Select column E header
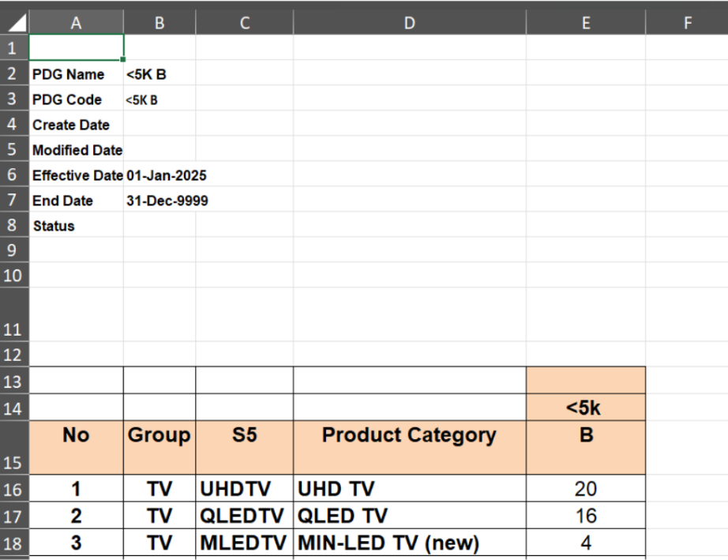The image size is (728, 560). 585,23
